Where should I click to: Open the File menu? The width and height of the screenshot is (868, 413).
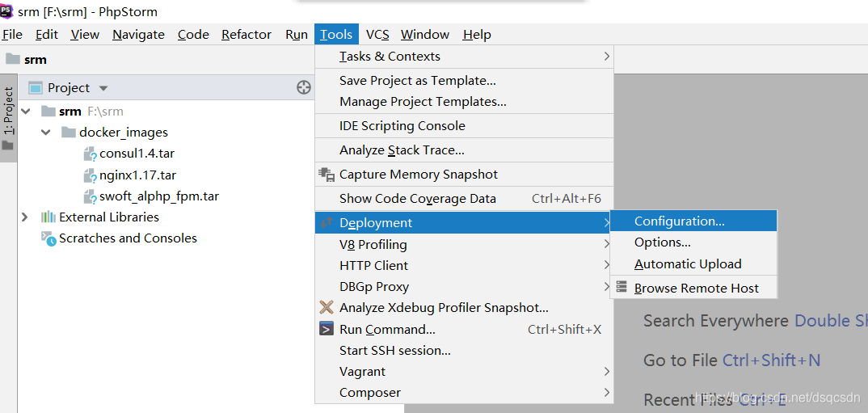11,34
